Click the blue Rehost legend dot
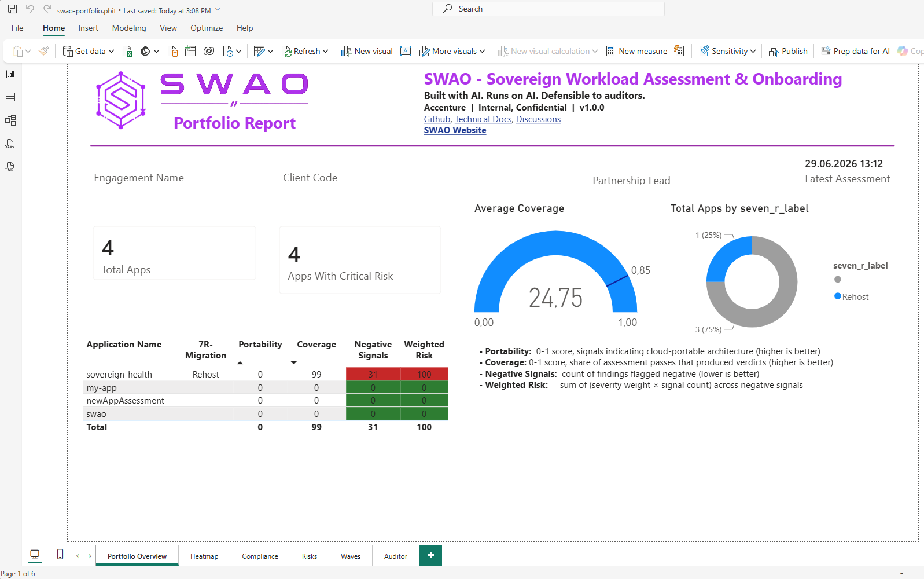The image size is (924, 579). click(x=837, y=296)
